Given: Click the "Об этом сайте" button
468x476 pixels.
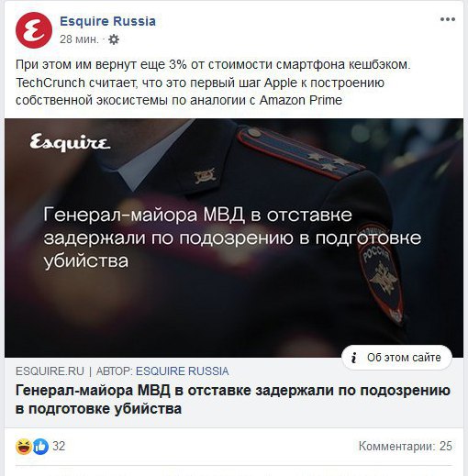Looking at the screenshot, I should click(x=396, y=358).
